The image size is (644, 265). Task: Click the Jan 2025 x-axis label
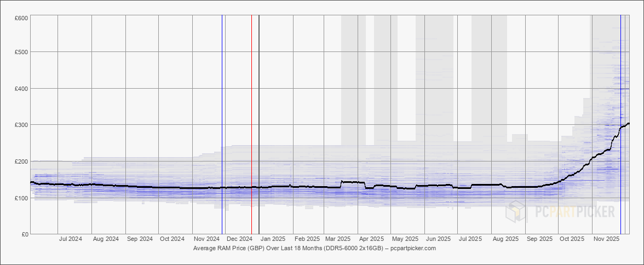click(273, 239)
